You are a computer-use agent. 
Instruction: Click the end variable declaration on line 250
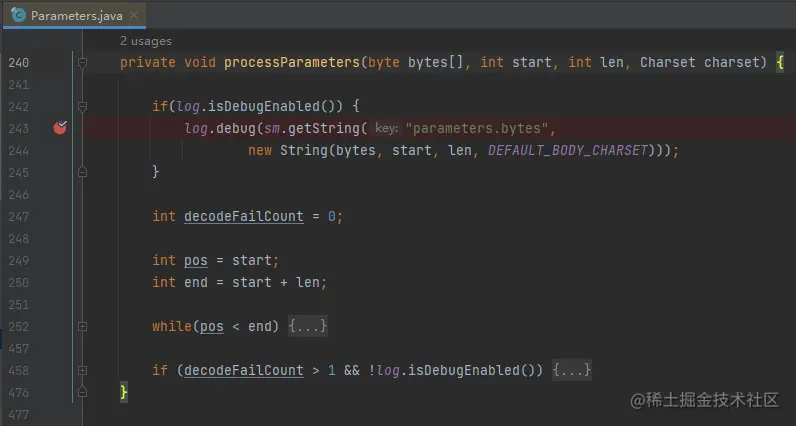(195, 282)
